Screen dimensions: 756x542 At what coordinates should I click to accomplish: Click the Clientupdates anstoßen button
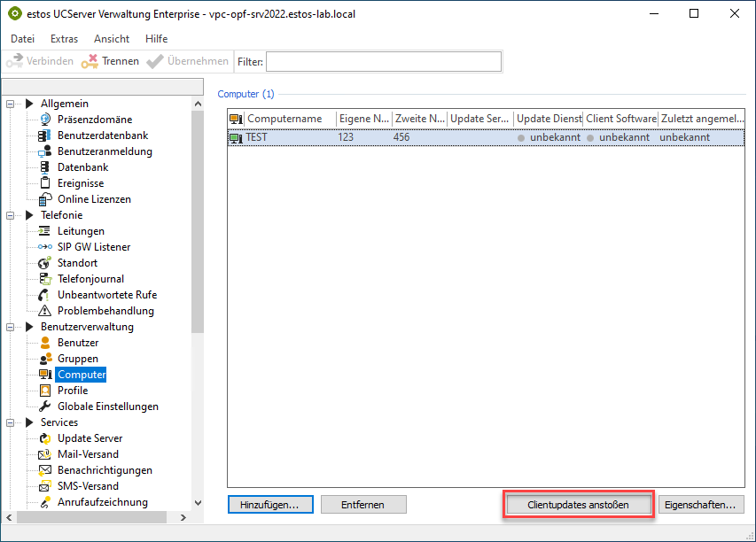[578, 505]
